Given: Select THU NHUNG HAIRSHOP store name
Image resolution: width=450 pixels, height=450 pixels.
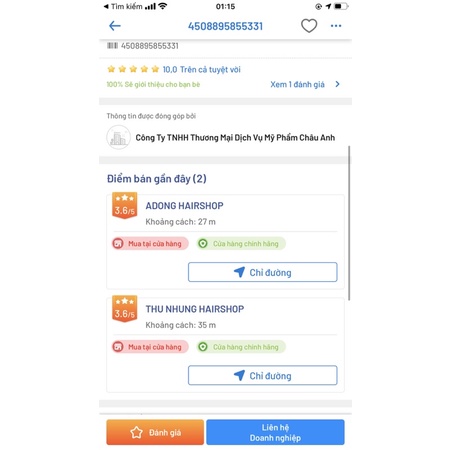Looking at the screenshot, I should pyautogui.click(x=195, y=309).
